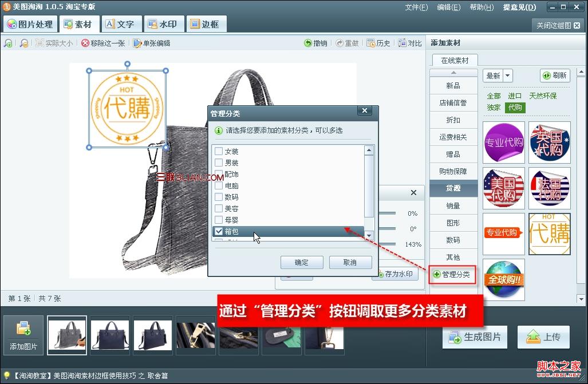
Task: Select 店铺信誉 category
Action: (x=453, y=103)
